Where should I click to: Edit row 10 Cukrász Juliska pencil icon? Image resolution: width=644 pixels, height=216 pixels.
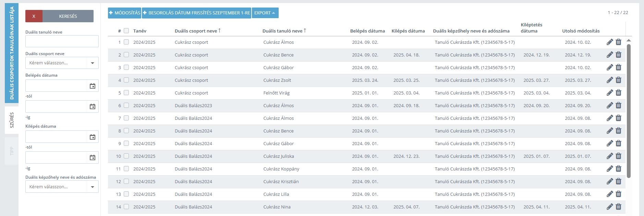(x=610, y=156)
